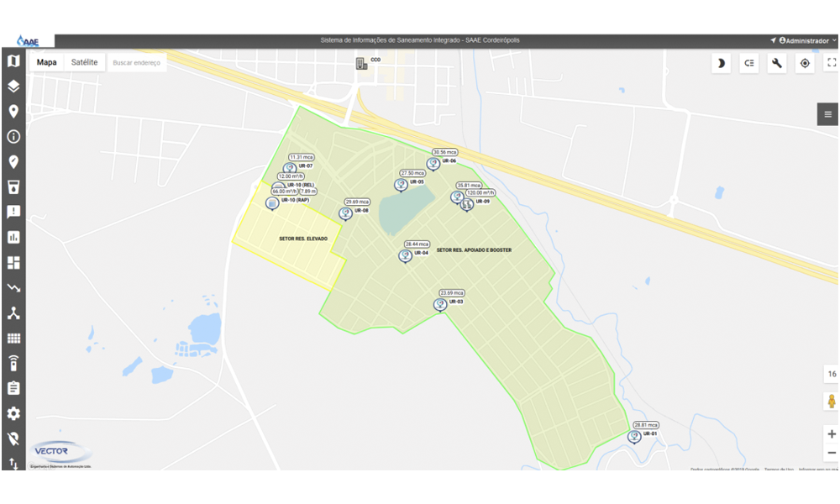
Task: Click the wrench tools button
Action: click(x=777, y=63)
